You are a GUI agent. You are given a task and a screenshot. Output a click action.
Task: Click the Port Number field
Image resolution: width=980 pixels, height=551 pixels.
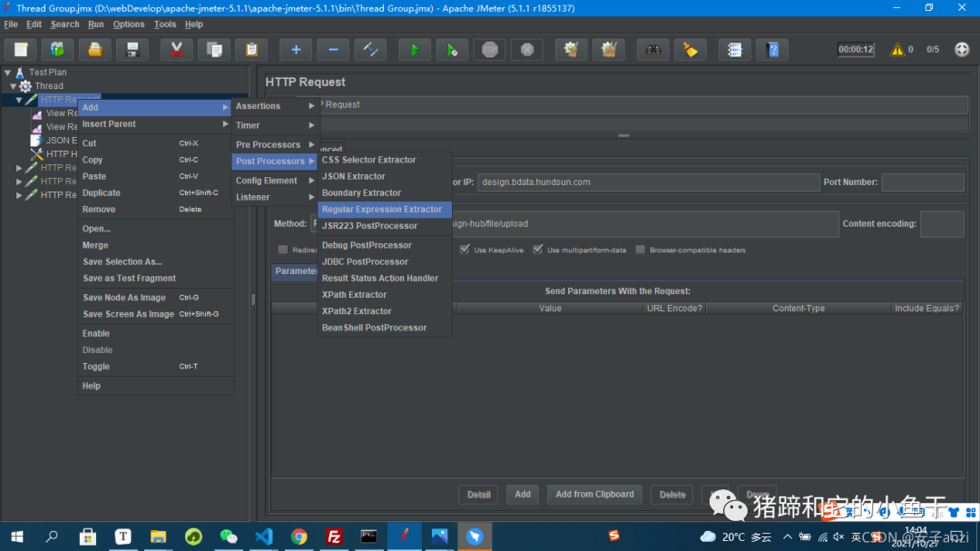[x=923, y=182]
